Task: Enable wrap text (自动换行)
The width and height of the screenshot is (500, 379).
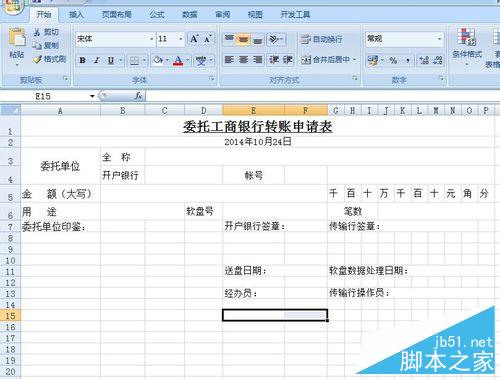Action: 322,39
